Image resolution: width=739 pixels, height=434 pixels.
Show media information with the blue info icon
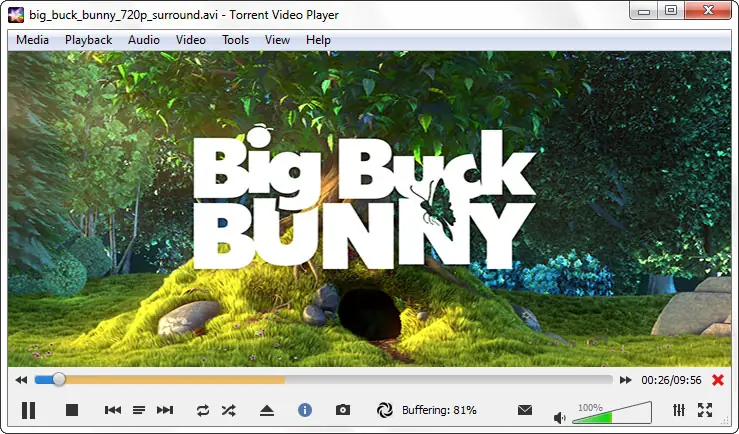coord(305,410)
